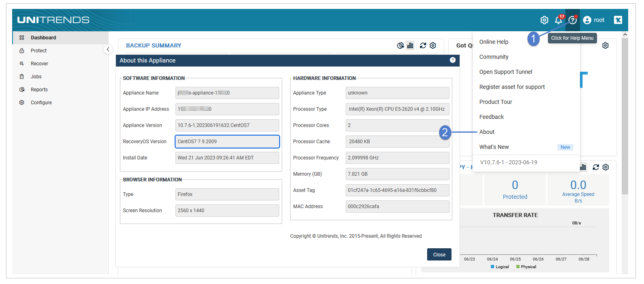
Task: Refresh the Backup Summary tile
Action: [423, 45]
